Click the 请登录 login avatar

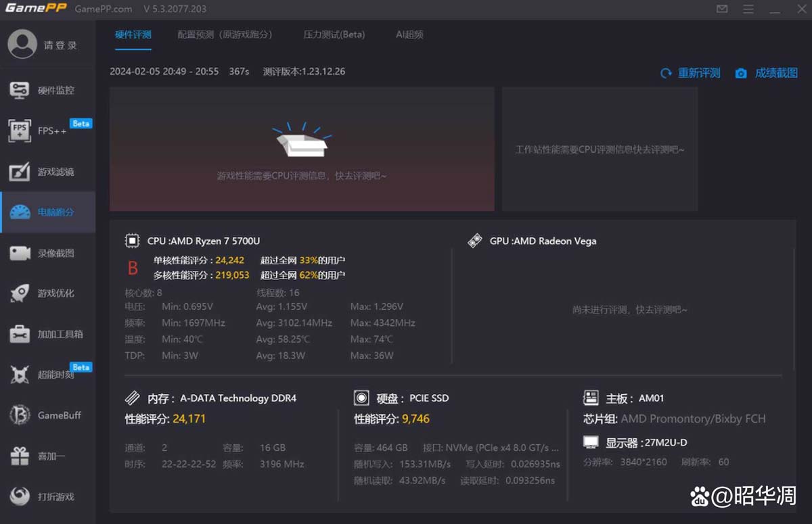coord(22,45)
